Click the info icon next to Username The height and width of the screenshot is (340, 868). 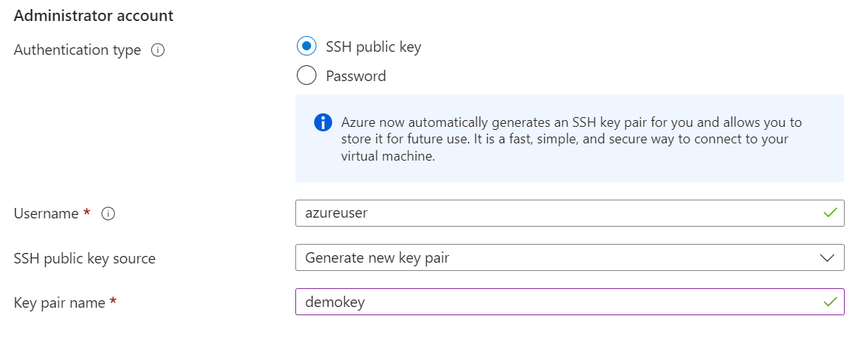coord(108,213)
